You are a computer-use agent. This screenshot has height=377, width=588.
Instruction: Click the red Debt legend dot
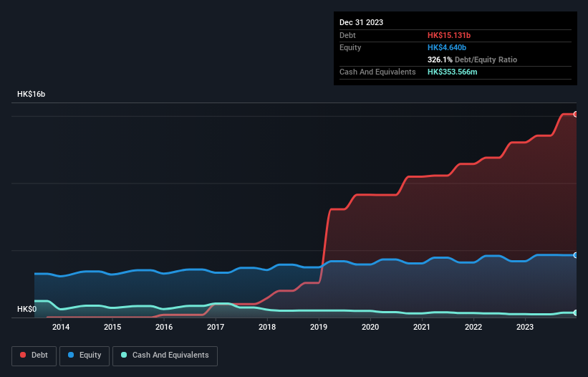(x=23, y=355)
